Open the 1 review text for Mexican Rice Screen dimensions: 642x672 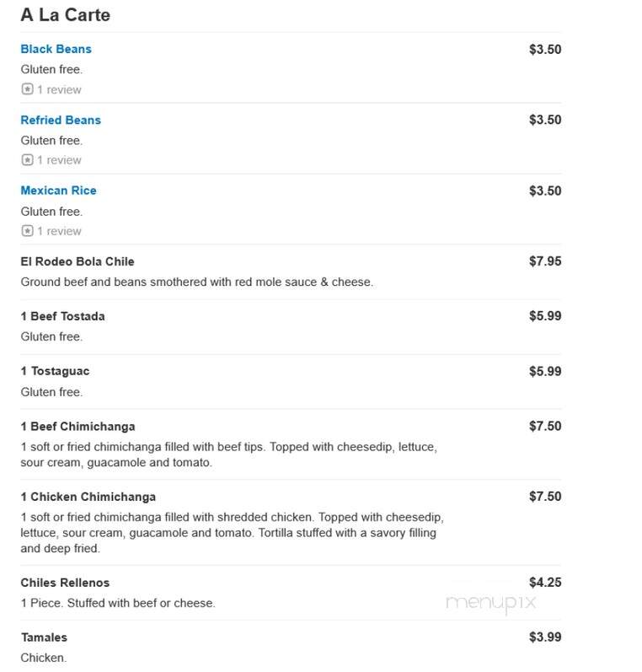59,231
